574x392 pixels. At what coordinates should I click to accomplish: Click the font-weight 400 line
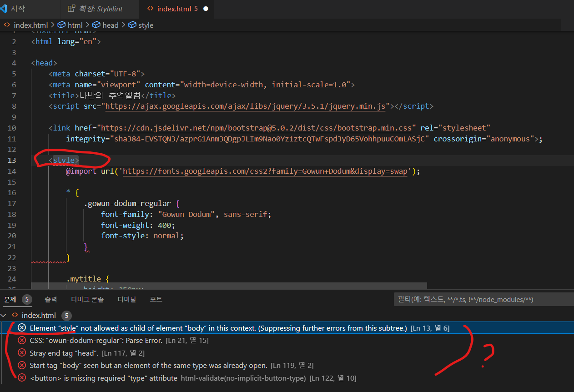[138, 225]
